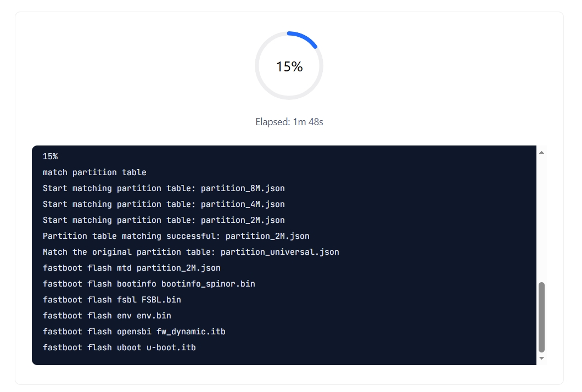The image size is (582, 392).
Task: Click the partition_universal.json log line
Action: tap(191, 252)
